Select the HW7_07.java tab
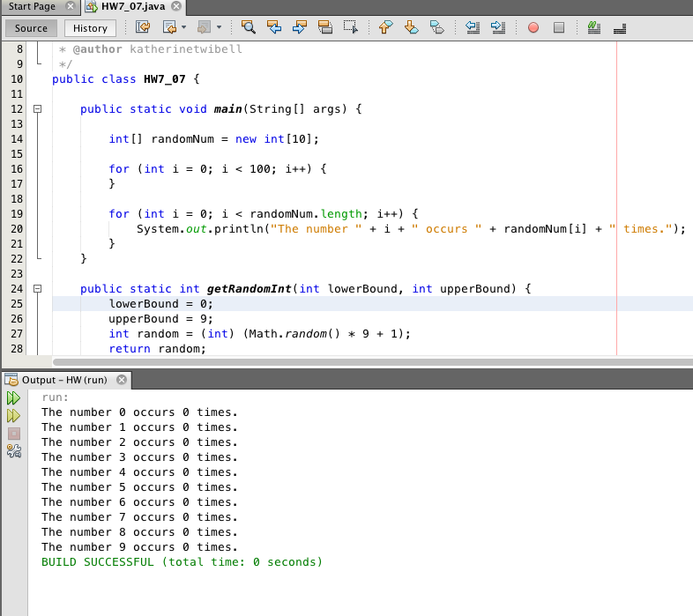 [x=131, y=6]
